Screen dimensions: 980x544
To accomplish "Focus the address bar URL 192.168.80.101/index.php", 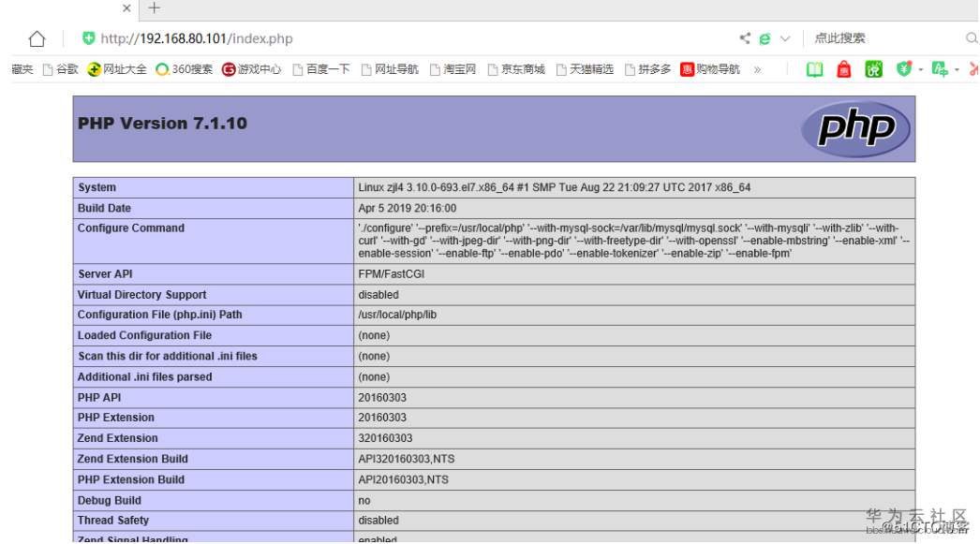I will click(196, 38).
